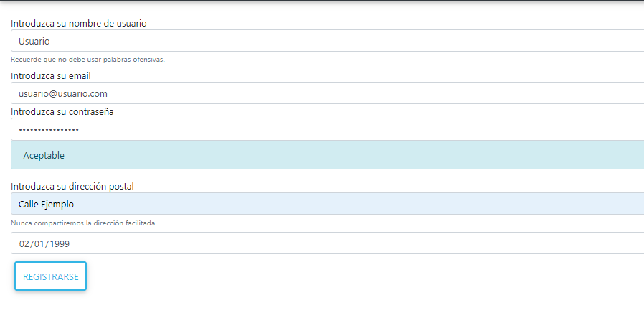Click the postal address field Calle Ejemplo

click(x=323, y=204)
